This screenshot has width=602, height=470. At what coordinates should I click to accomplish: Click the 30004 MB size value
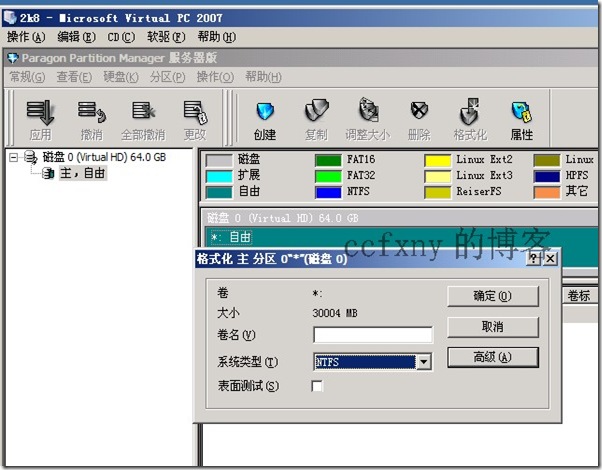point(335,313)
